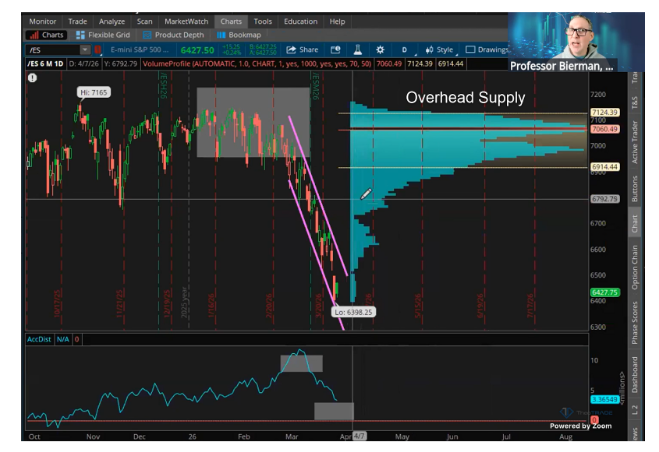Open the Option Chain side panel
The width and height of the screenshot is (659, 452).
633,268
